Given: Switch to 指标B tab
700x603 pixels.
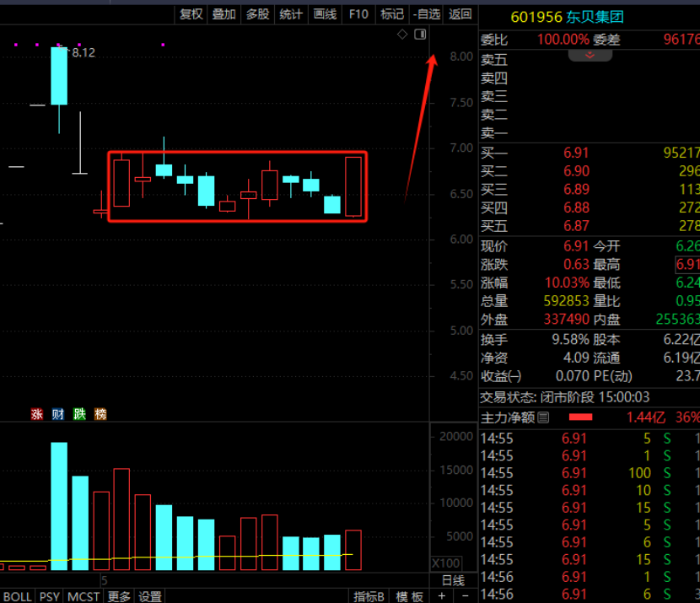Looking at the screenshot, I should click(369, 597).
